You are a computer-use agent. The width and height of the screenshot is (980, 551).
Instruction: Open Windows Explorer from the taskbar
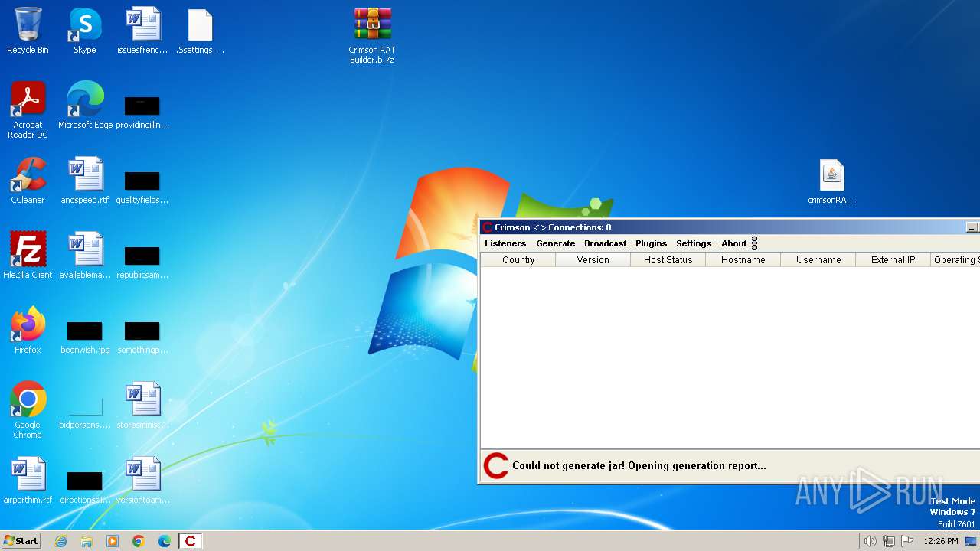coord(87,541)
